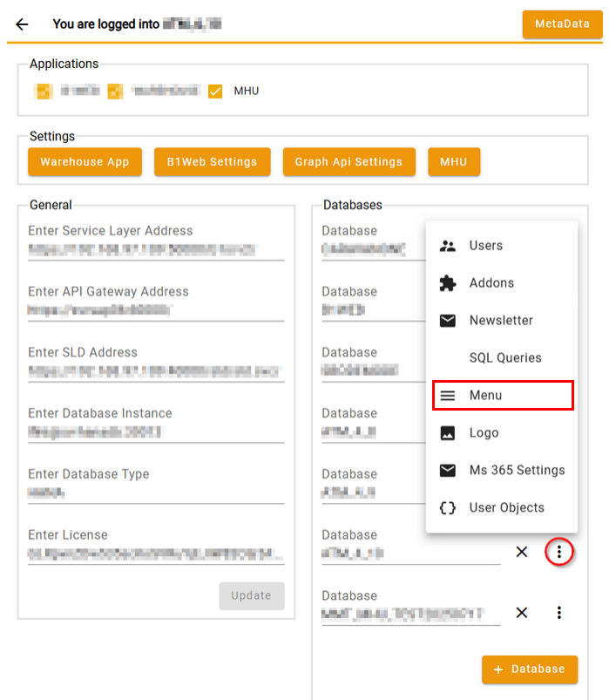Click the back arrow icon

coord(22,24)
